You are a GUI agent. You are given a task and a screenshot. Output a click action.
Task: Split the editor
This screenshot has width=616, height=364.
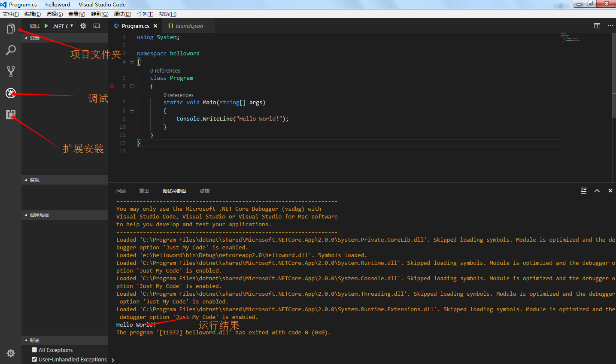pos(597,26)
